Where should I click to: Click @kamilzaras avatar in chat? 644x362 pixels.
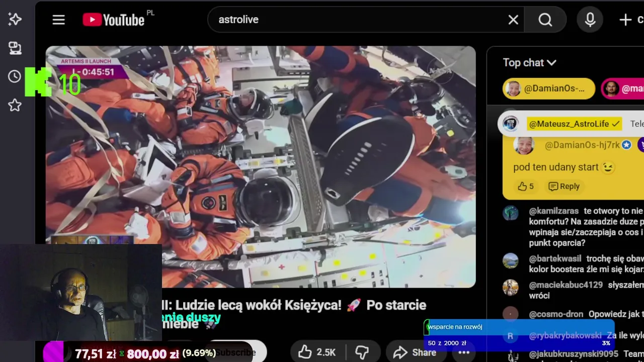pyautogui.click(x=511, y=213)
